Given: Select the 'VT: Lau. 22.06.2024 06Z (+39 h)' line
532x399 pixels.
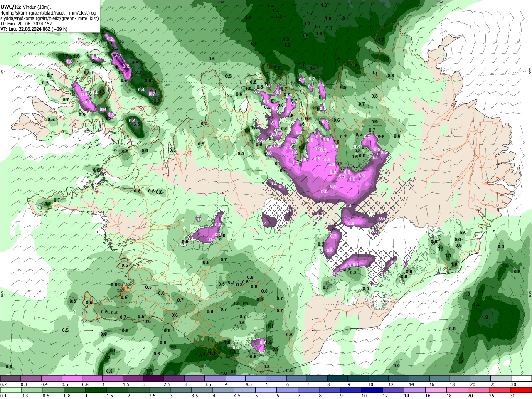Looking at the screenshot, I should pos(34,29).
